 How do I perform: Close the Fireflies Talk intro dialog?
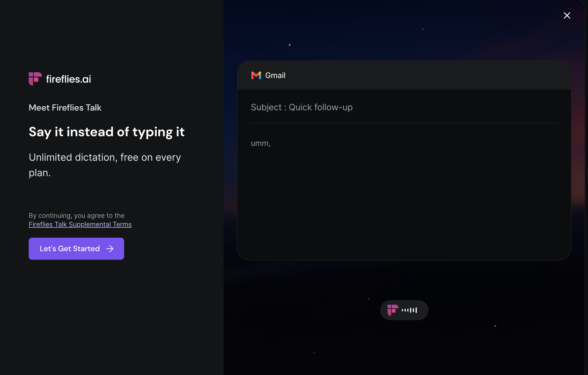coord(567,15)
